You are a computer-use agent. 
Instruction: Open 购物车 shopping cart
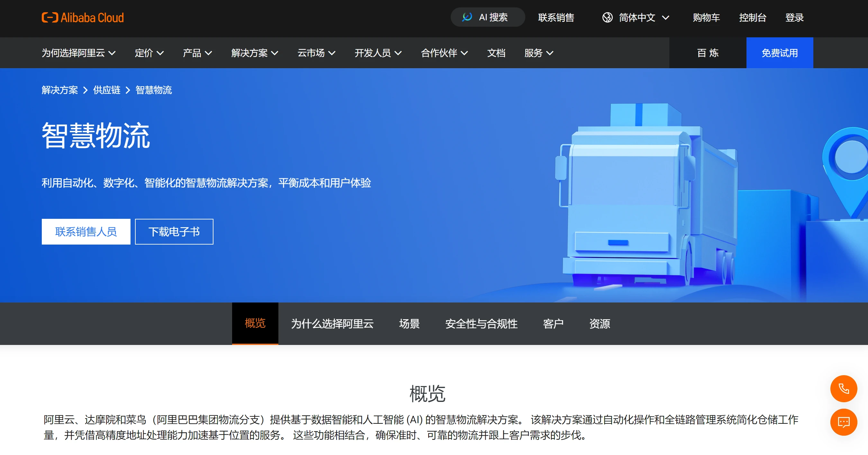point(706,18)
